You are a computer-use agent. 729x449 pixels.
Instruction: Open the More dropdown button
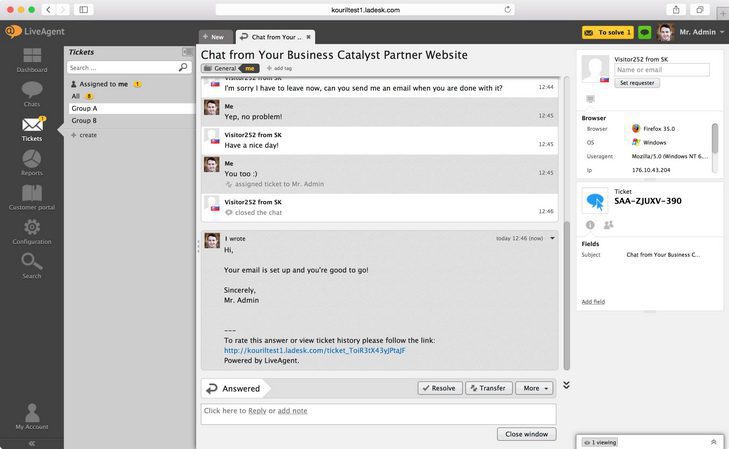pos(534,388)
